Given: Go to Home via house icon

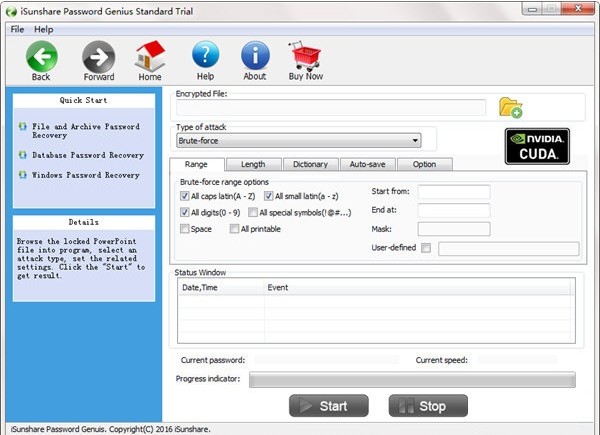Looking at the screenshot, I should [x=150, y=56].
